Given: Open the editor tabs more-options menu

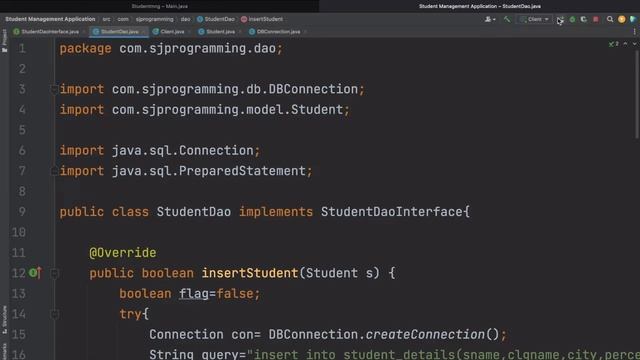Looking at the screenshot, I should click(x=634, y=31).
